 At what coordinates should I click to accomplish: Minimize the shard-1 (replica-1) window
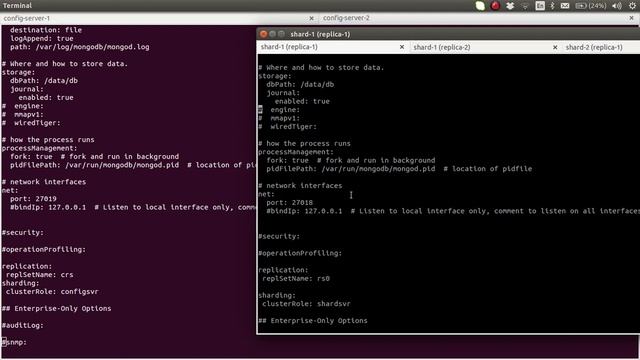coord(272,34)
